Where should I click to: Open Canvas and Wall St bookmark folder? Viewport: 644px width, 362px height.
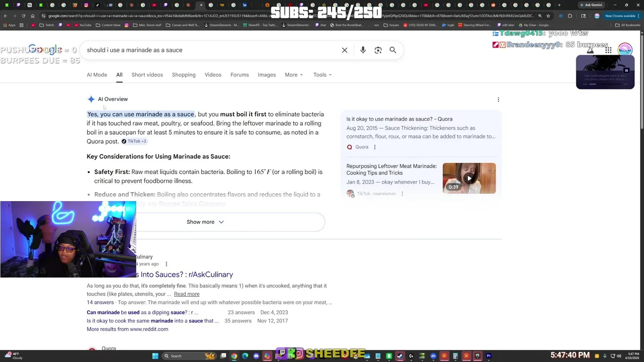[182, 25]
